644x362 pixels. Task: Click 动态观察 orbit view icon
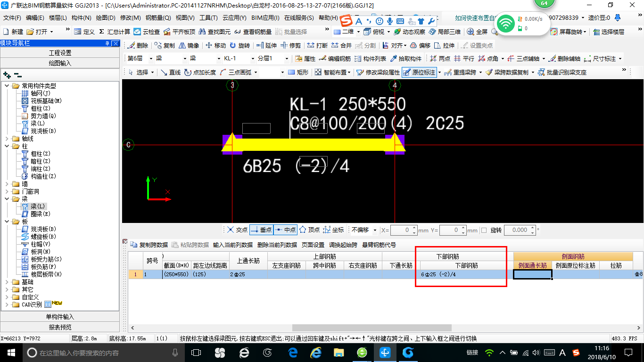[x=409, y=32]
